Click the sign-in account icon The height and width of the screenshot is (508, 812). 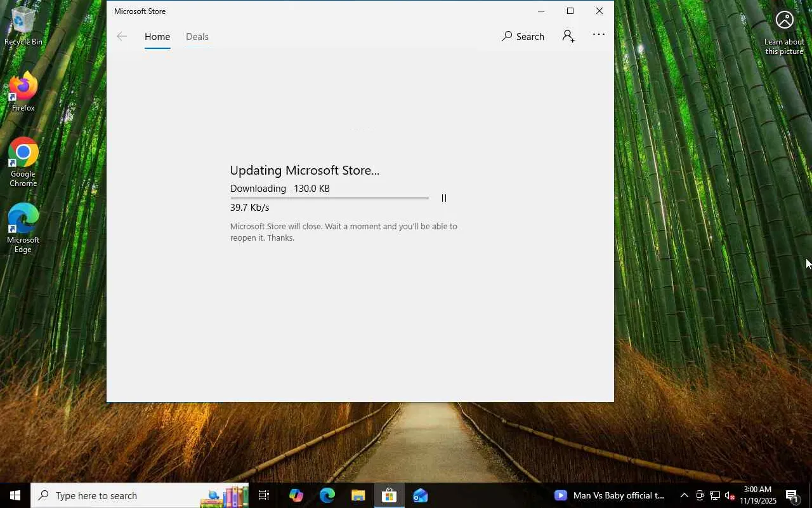point(568,36)
